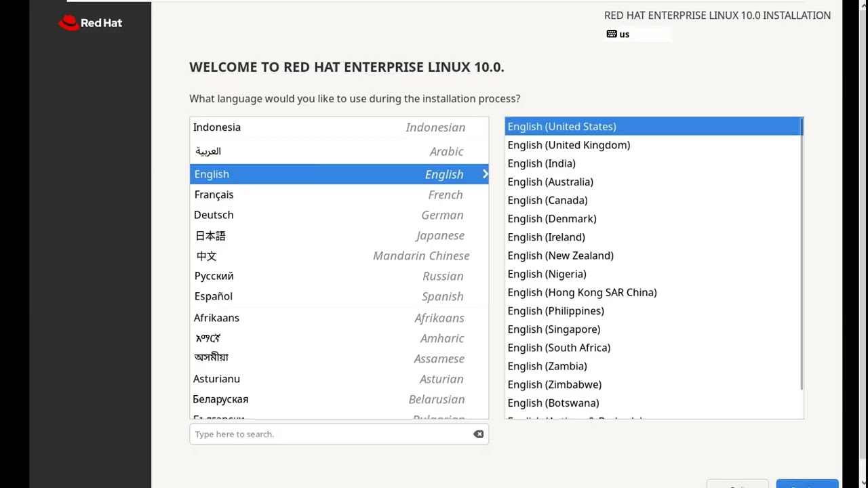The width and height of the screenshot is (868, 488).
Task: Choose English (New Zealand) locale
Action: (x=653, y=256)
